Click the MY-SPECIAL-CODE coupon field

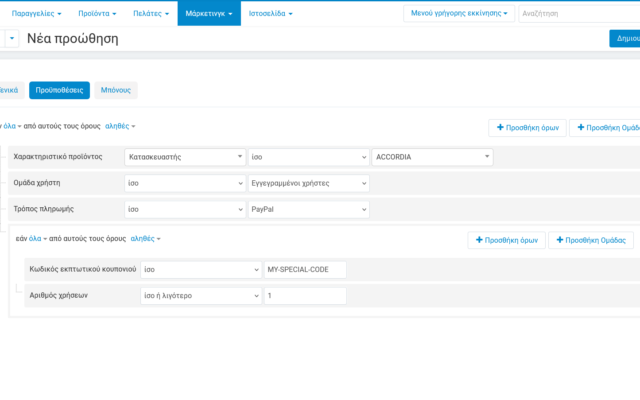coord(304,269)
